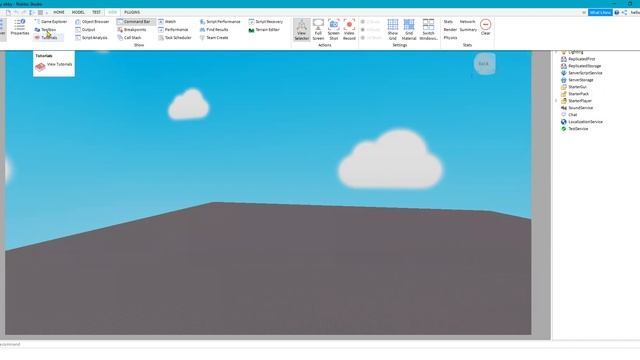The image size is (640, 360).
Task: Show Summary stats
Action: click(468, 30)
